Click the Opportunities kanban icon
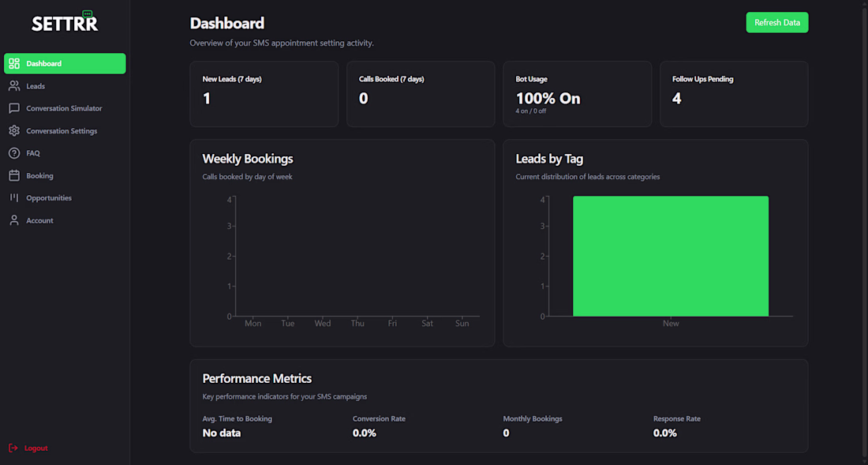 click(14, 198)
